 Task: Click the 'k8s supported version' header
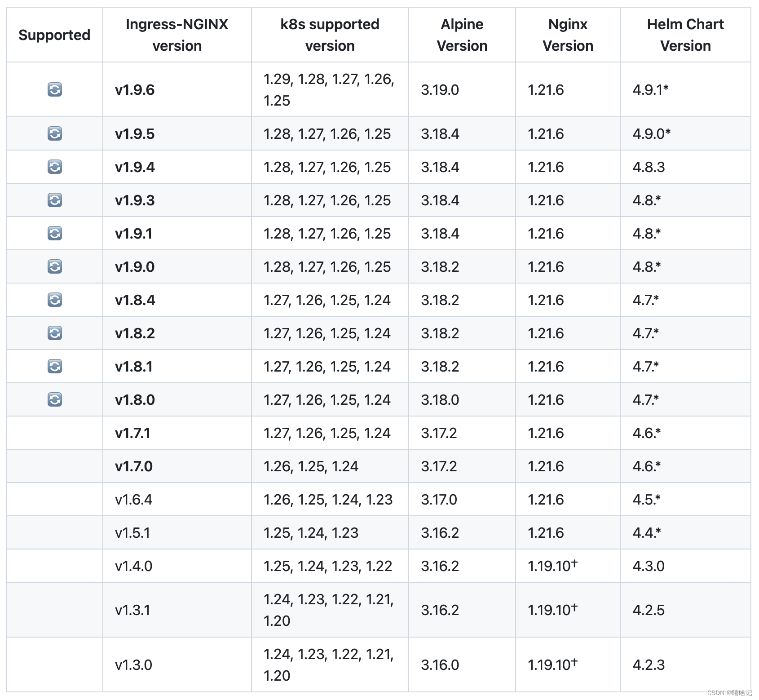coord(330,35)
